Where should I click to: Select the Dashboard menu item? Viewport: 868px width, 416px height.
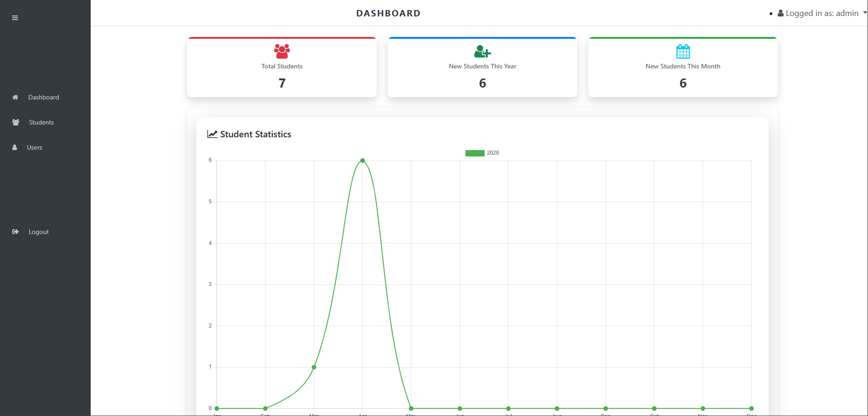43,97
